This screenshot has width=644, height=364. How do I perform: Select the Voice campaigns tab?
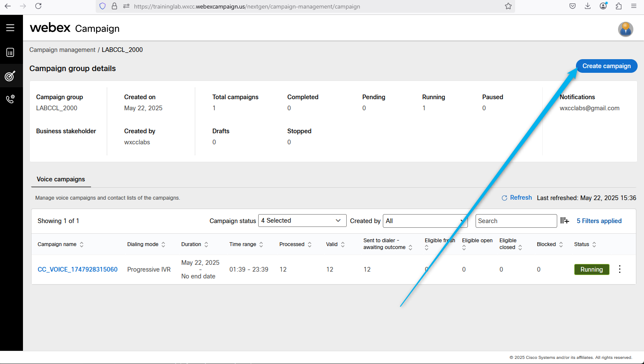click(x=61, y=179)
